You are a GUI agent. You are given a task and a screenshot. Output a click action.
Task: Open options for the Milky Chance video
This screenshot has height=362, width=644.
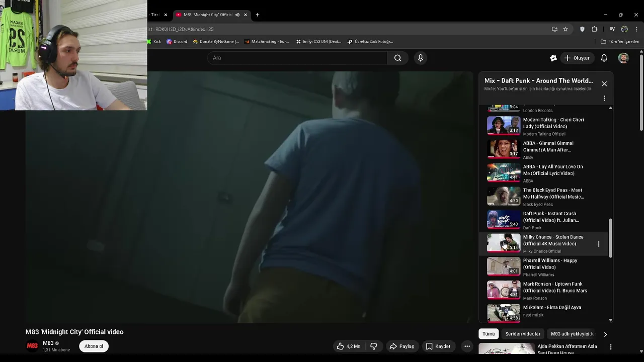coord(598,244)
